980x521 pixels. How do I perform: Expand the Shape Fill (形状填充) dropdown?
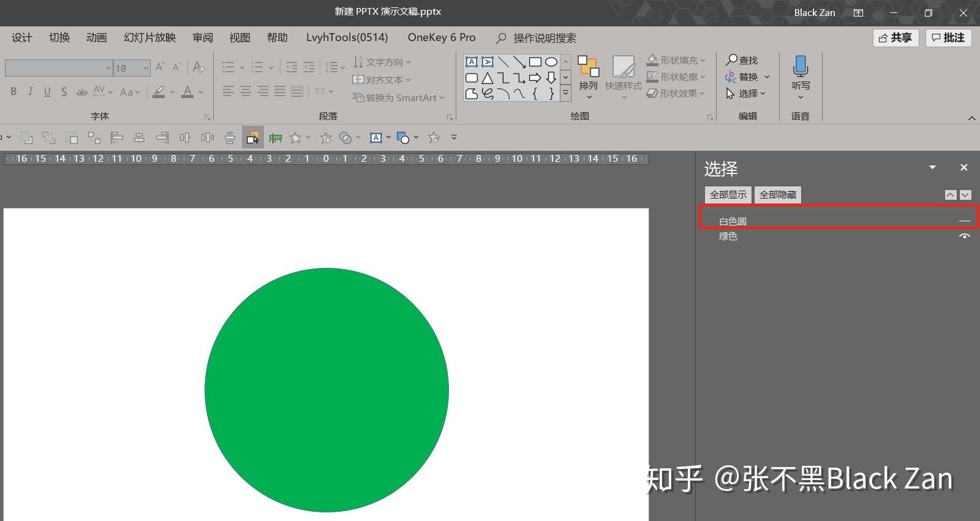pos(703,60)
